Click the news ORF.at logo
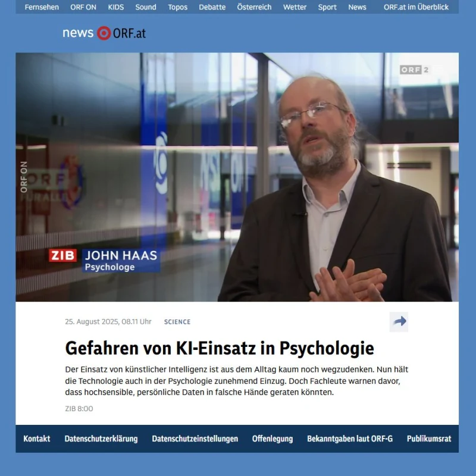 (x=104, y=33)
